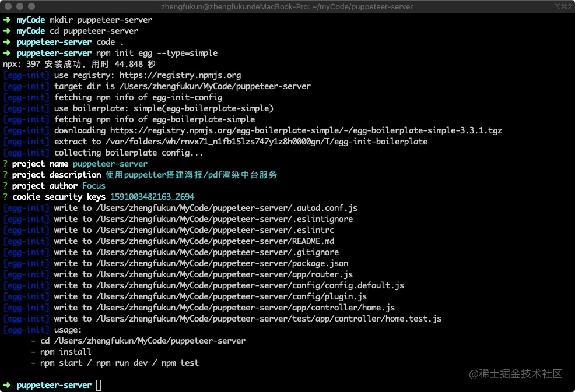Click the npx 397 install success line
The height and width of the screenshot is (392, 575).
click(x=79, y=64)
